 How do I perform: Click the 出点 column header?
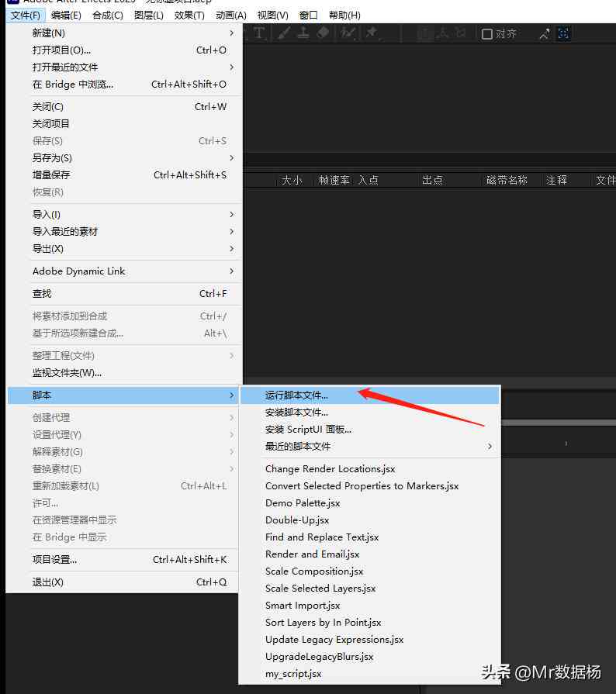click(x=432, y=180)
